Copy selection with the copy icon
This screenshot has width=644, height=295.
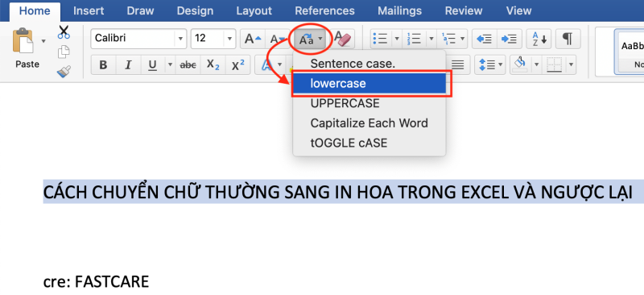click(64, 52)
